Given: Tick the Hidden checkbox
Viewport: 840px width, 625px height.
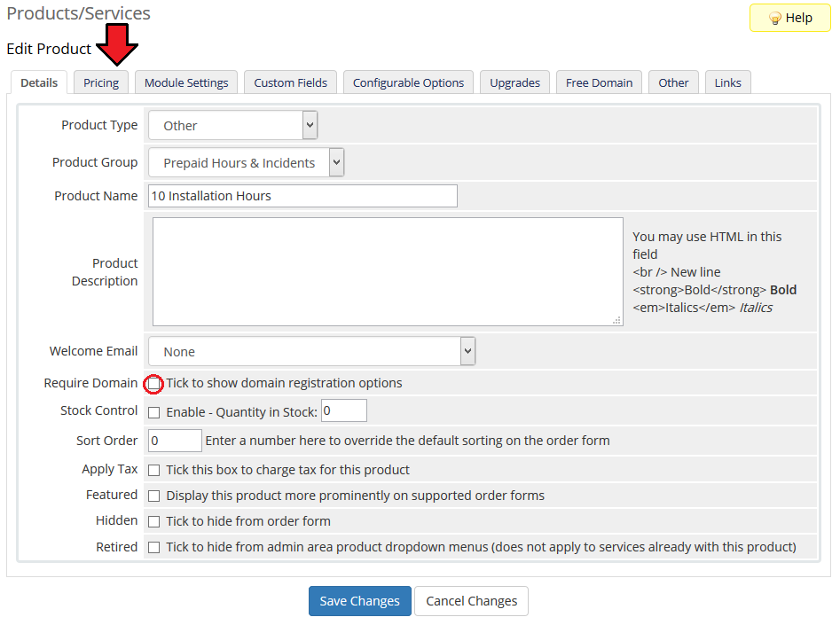Looking at the screenshot, I should pos(153,521).
